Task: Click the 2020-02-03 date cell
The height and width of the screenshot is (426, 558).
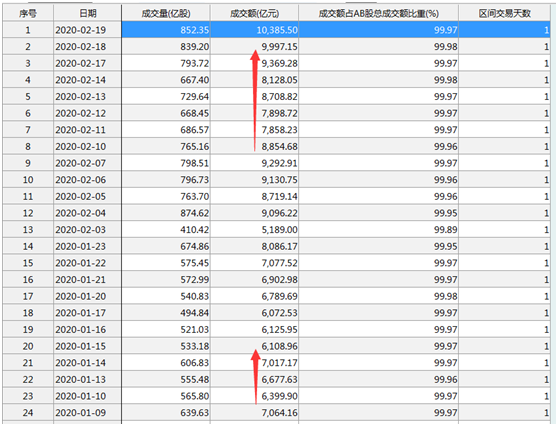Action: click(88, 230)
